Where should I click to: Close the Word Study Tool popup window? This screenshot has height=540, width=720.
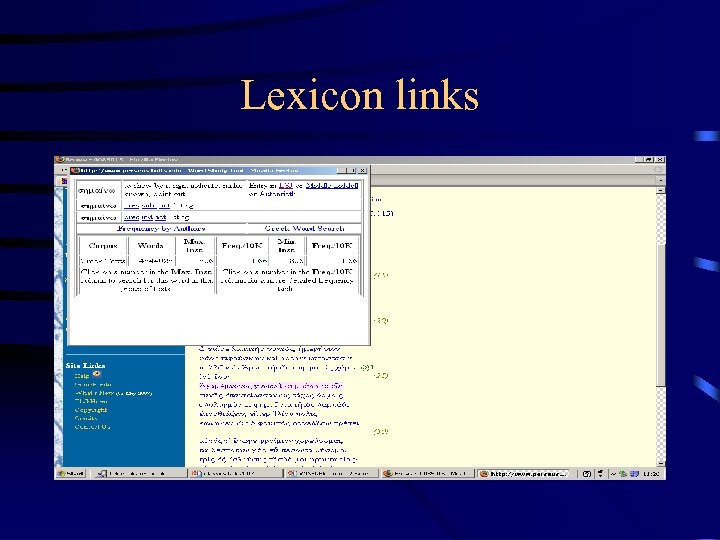362,170
